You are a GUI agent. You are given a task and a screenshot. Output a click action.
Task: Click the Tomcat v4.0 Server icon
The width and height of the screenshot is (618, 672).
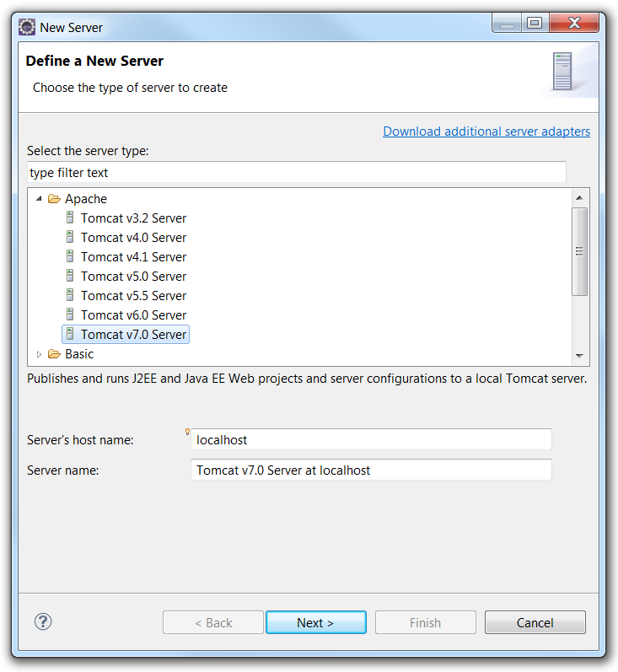click(x=70, y=237)
